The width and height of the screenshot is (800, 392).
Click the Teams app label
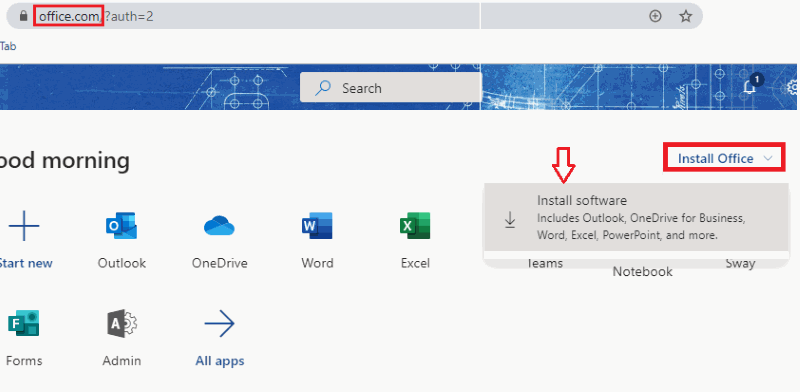pos(544,263)
